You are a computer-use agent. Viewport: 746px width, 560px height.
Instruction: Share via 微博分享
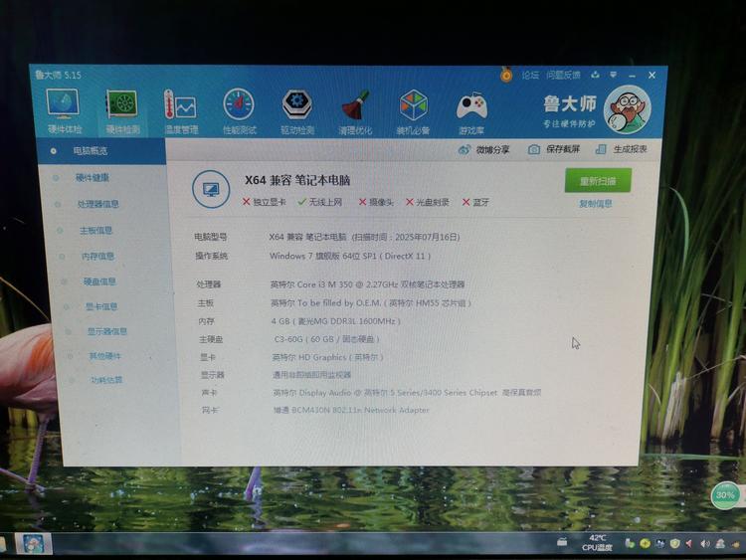[x=483, y=150]
